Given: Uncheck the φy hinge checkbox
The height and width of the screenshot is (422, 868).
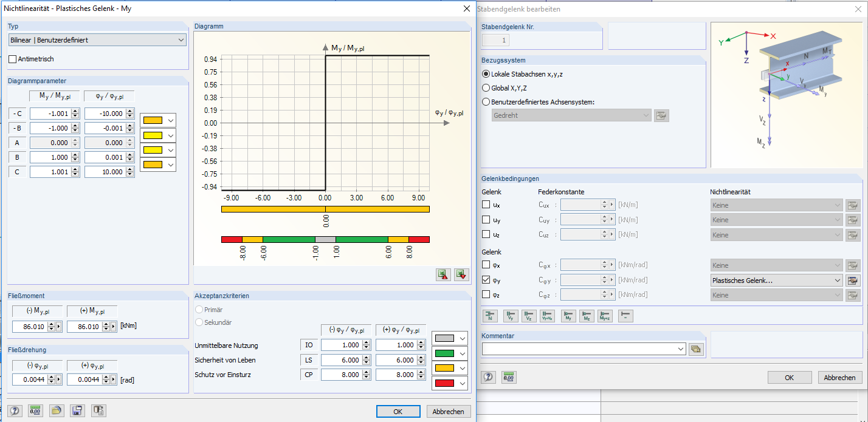Looking at the screenshot, I should tap(486, 280).
